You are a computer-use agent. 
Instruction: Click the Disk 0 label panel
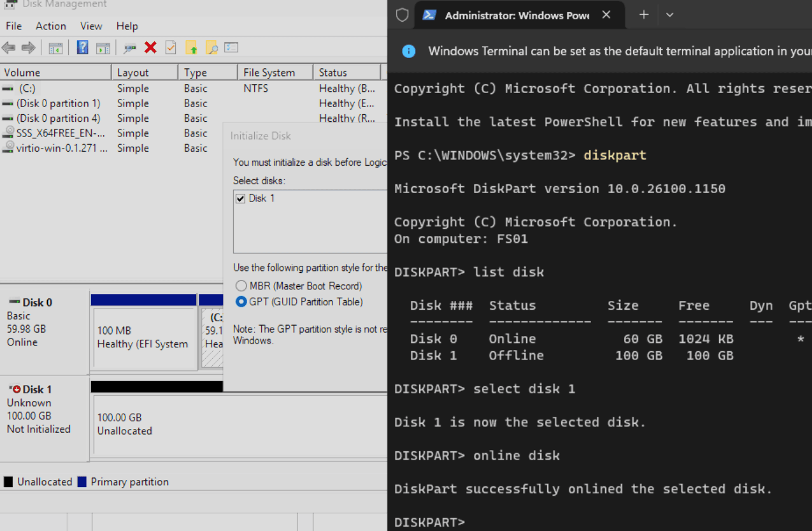click(x=45, y=330)
